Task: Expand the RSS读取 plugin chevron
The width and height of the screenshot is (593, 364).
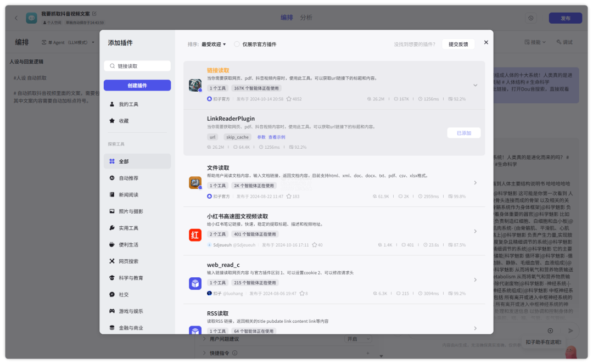Action: [475, 328]
